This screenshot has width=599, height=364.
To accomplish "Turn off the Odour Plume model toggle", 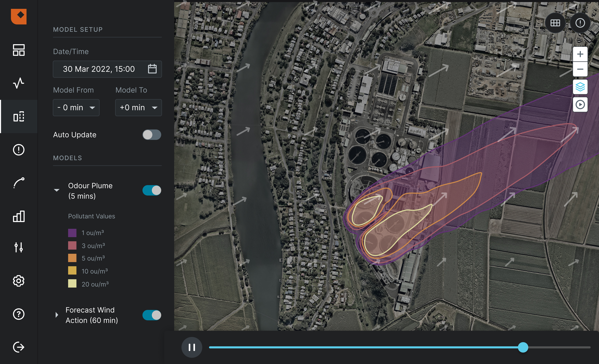I will [x=152, y=190].
